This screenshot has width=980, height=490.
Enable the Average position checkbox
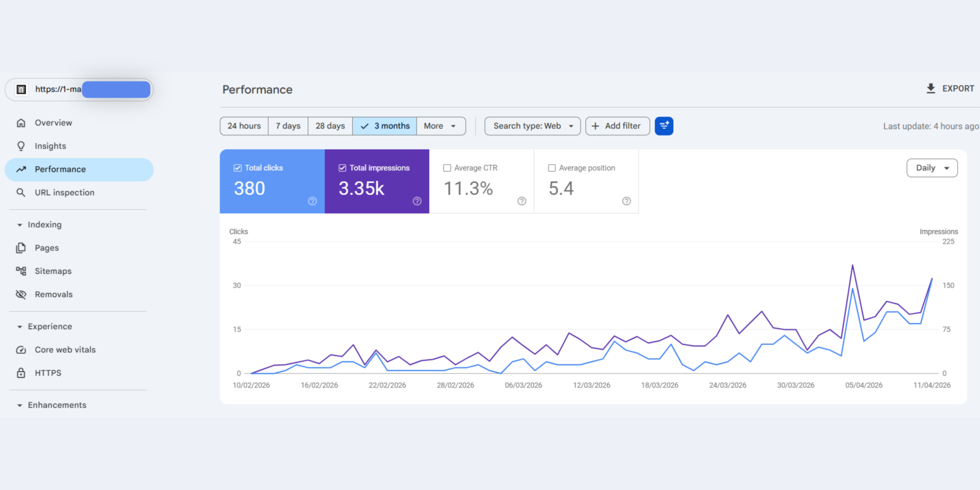point(552,168)
